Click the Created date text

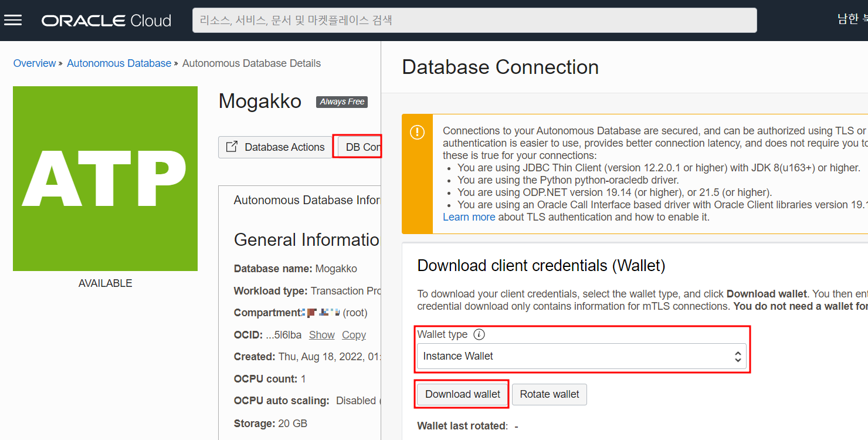click(307, 357)
